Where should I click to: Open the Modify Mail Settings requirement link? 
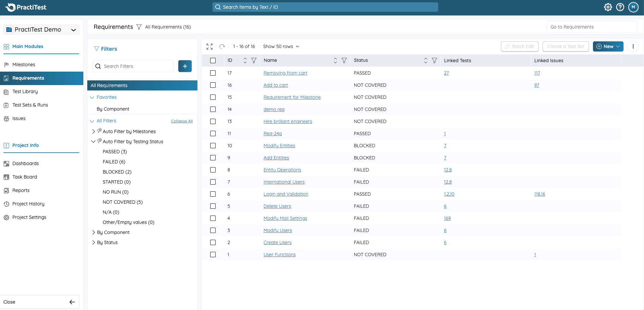pos(285,218)
